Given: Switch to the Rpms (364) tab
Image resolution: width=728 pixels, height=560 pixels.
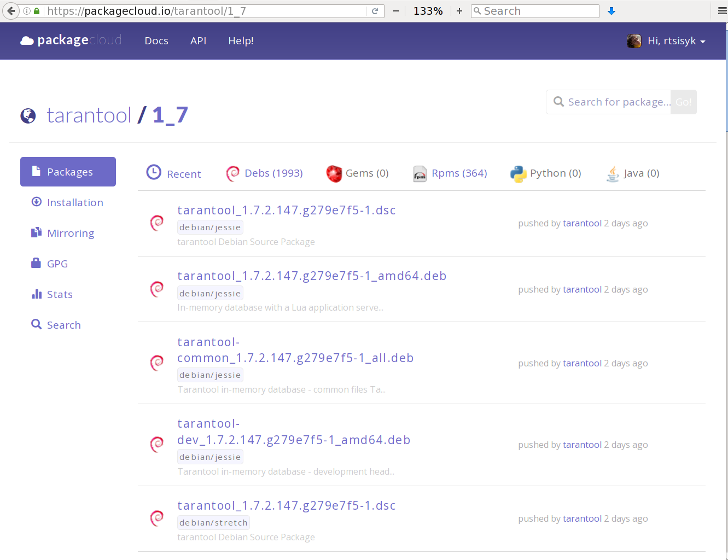Looking at the screenshot, I should [459, 173].
